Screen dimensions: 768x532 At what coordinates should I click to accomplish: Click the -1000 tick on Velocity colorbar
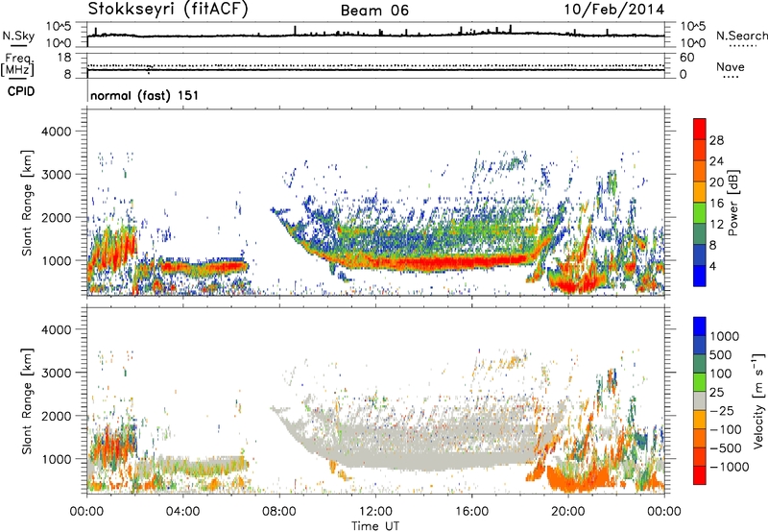tap(730, 467)
